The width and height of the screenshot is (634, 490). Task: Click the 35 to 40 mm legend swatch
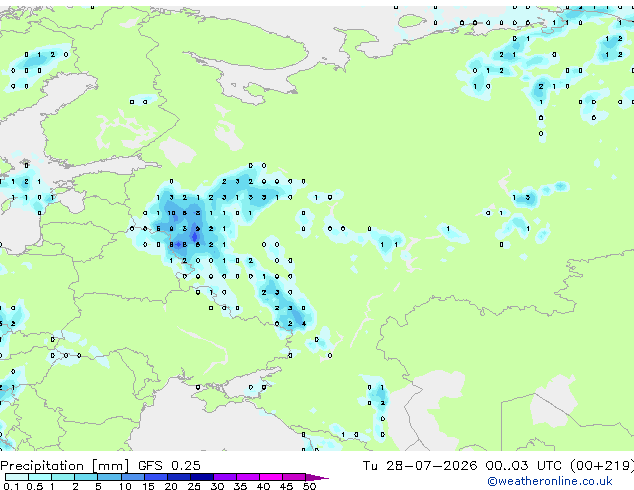click(248, 477)
